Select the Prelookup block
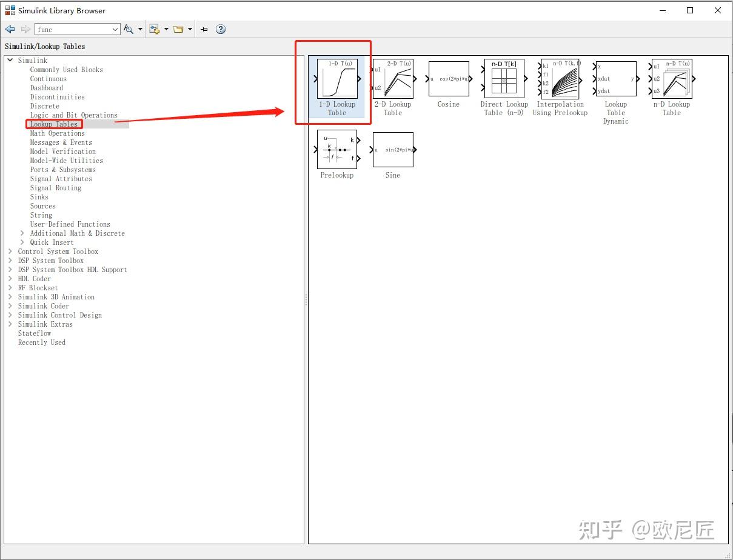This screenshot has width=733, height=560. point(336,150)
